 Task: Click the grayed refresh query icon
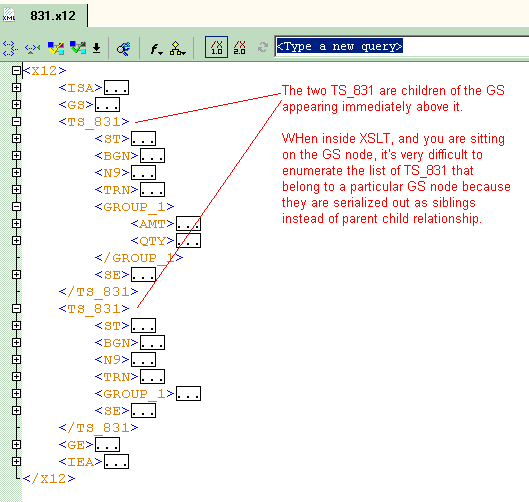(x=263, y=47)
